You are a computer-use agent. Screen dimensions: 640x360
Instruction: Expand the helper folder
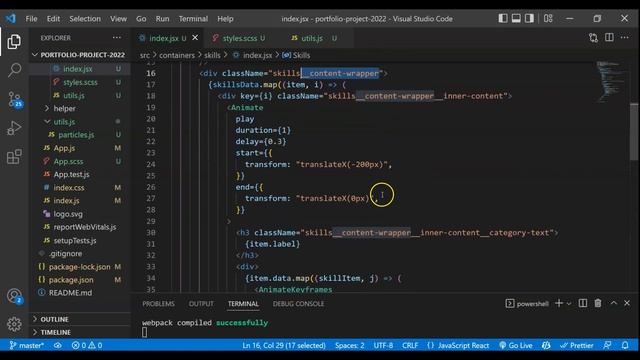point(64,109)
